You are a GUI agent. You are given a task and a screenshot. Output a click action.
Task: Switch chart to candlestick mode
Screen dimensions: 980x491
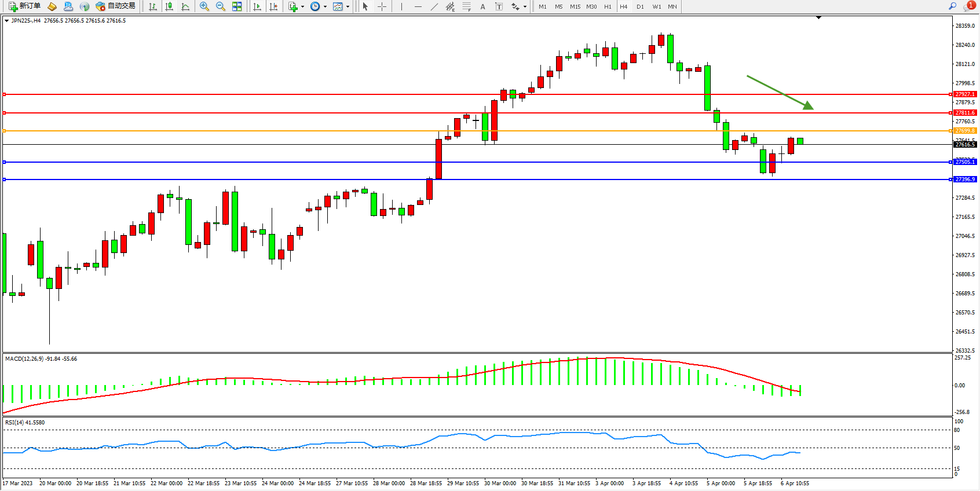coord(169,6)
